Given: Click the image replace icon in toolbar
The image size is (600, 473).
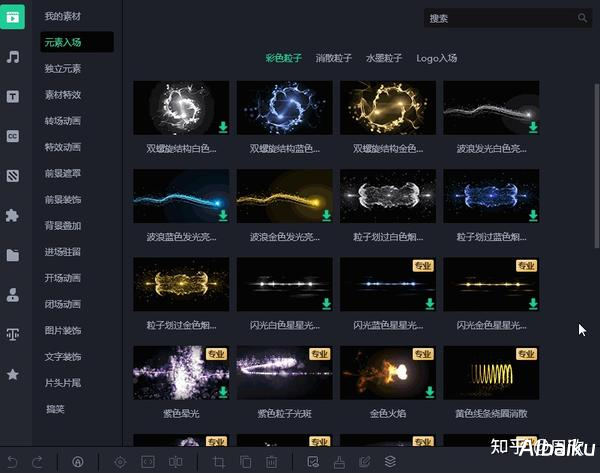Looking at the screenshot, I should coord(313,462).
